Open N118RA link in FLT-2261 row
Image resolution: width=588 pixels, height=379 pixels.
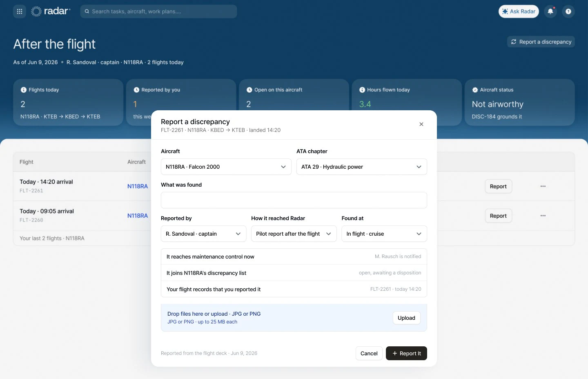(x=138, y=186)
